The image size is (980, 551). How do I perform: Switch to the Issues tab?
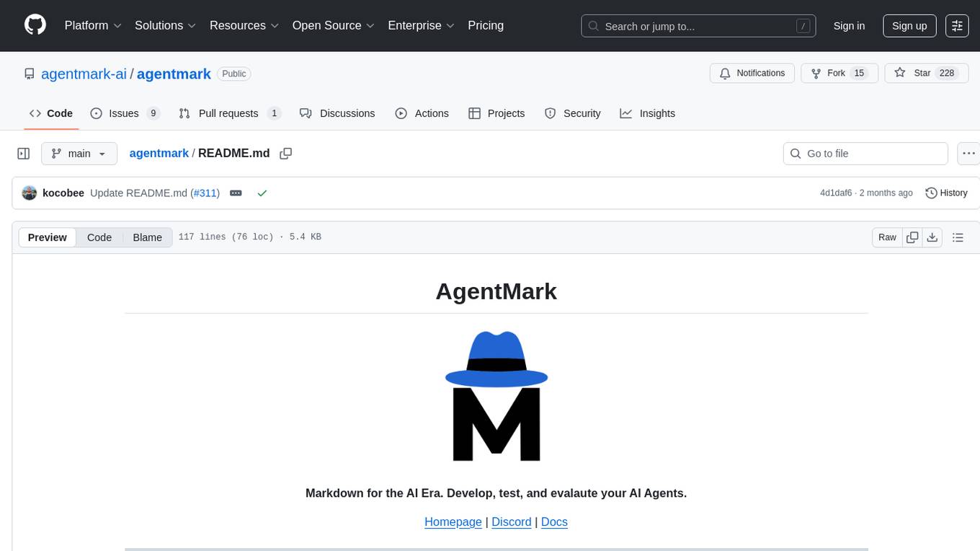tap(125, 113)
